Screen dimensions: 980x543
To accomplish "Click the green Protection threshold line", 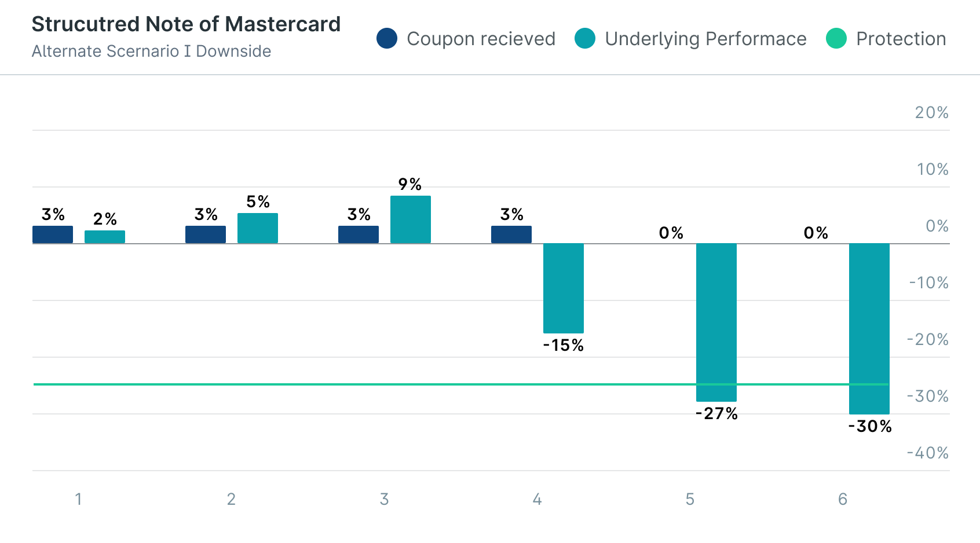I will point(348,384).
